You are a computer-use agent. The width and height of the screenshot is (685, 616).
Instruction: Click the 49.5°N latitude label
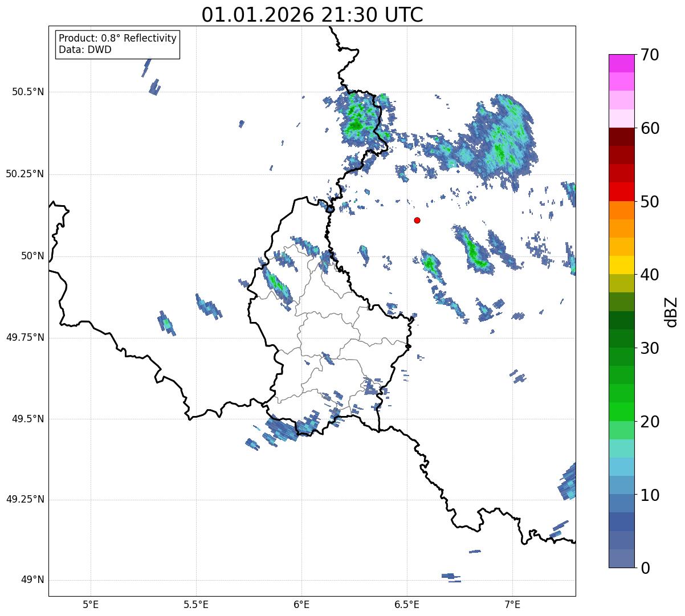pyautogui.click(x=28, y=419)
